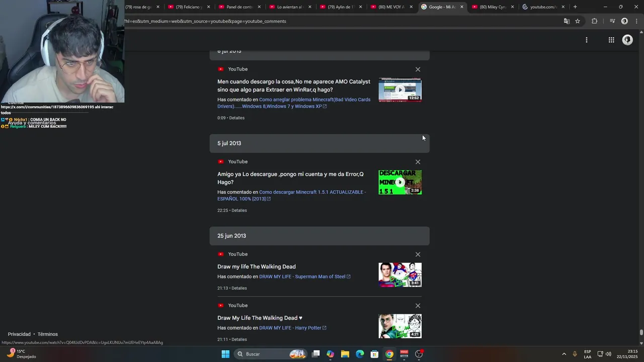The height and width of the screenshot is (362, 644).
Task: Play the 'DESCARGAR MINECRAFT 1.5.1' video thumbnail
Action: 400,183
